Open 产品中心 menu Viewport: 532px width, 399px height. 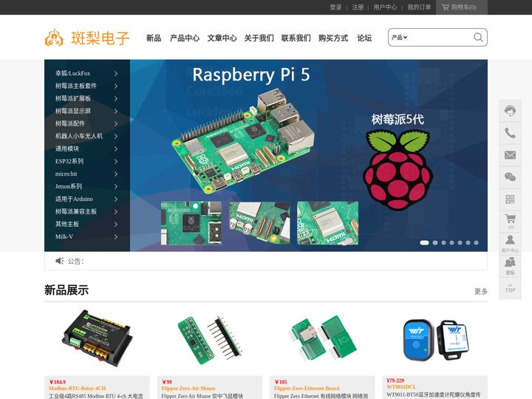point(185,38)
